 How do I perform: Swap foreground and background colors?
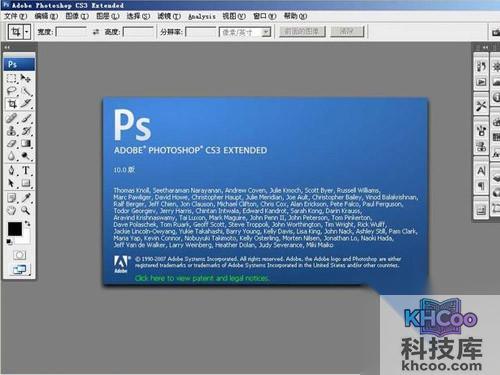(x=28, y=223)
